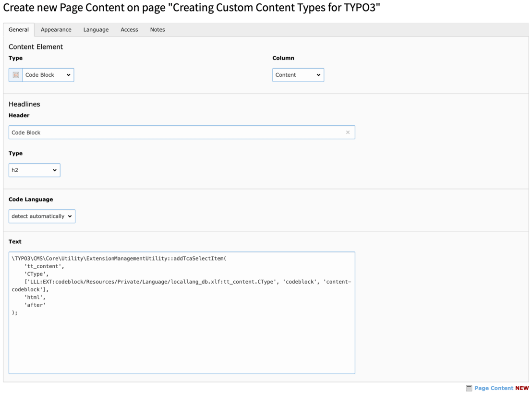Click the Content column selector arrow
This screenshot has height=393, width=532.
[x=318, y=74]
